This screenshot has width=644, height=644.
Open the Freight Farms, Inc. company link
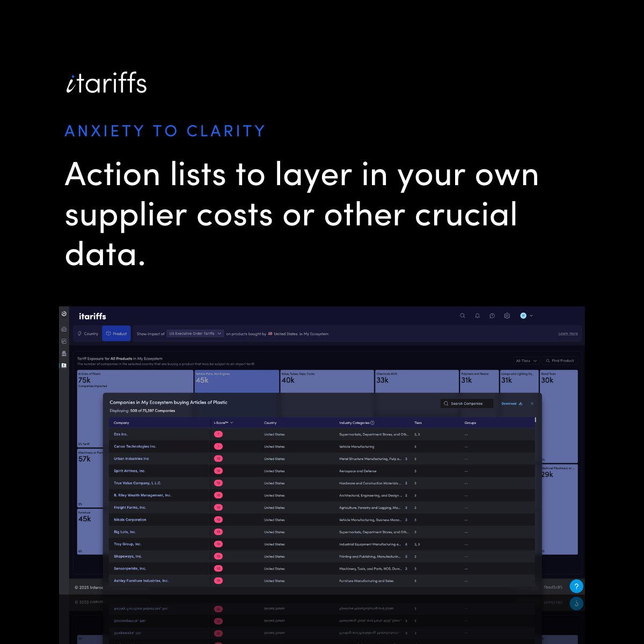[130, 507]
